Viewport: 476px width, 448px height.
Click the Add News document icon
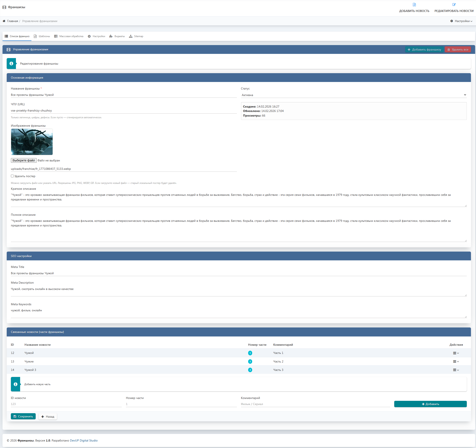(x=414, y=5)
